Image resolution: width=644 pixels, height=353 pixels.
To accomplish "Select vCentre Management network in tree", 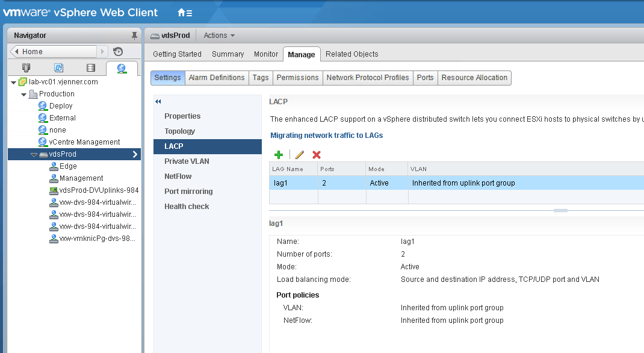I will pos(84,142).
